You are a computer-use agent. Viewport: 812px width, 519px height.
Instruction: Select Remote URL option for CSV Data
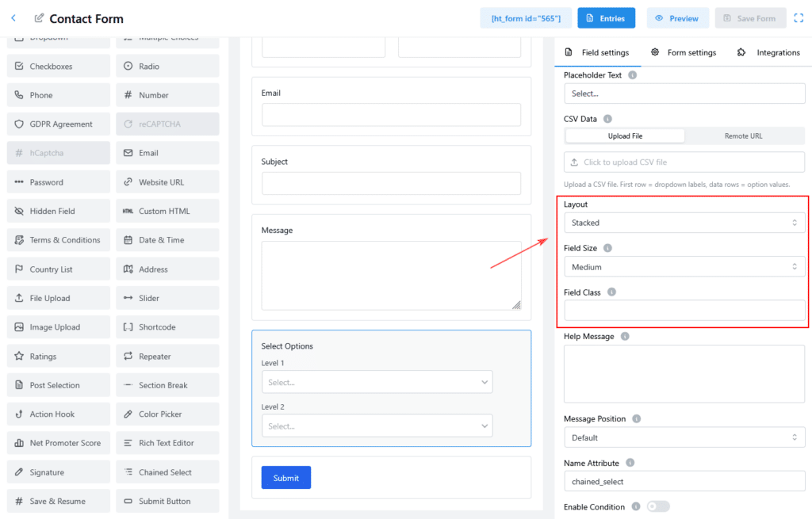click(743, 136)
